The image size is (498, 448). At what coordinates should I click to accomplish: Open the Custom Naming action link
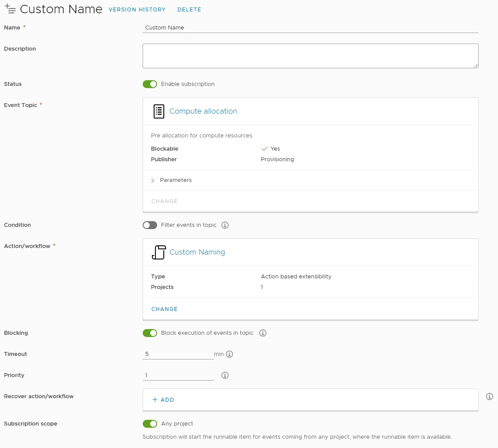[197, 252]
